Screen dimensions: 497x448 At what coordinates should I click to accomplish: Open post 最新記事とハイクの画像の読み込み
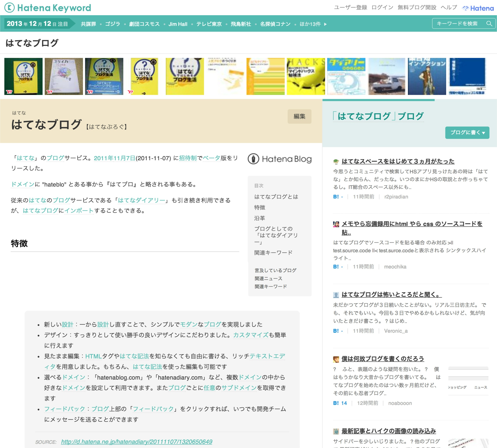coord(389,431)
